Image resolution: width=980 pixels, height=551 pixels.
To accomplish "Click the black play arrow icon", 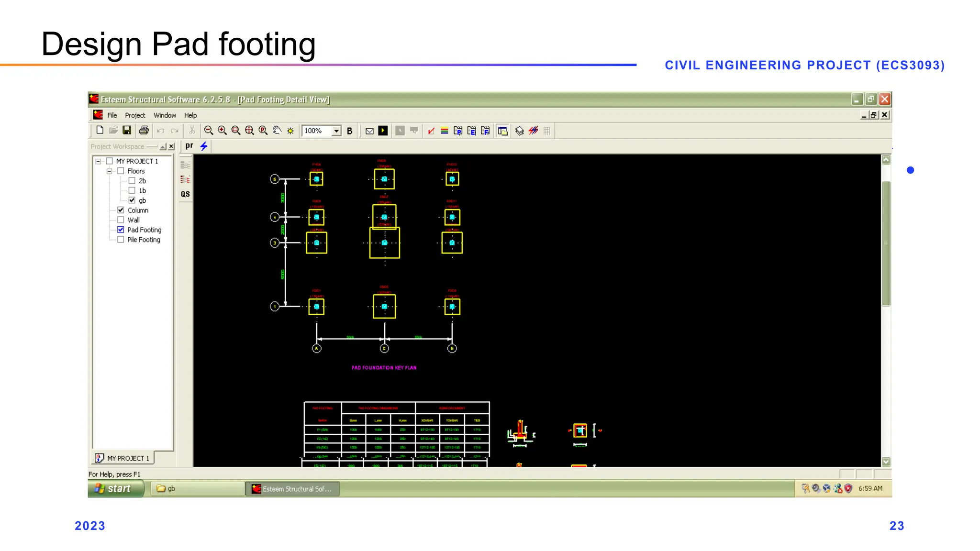I will click(383, 131).
